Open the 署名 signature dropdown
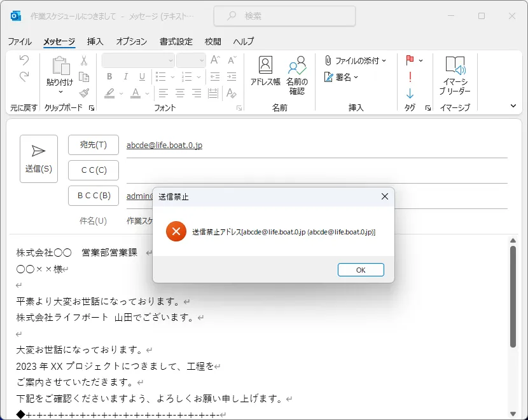This screenshot has height=420, width=528. [x=341, y=77]
